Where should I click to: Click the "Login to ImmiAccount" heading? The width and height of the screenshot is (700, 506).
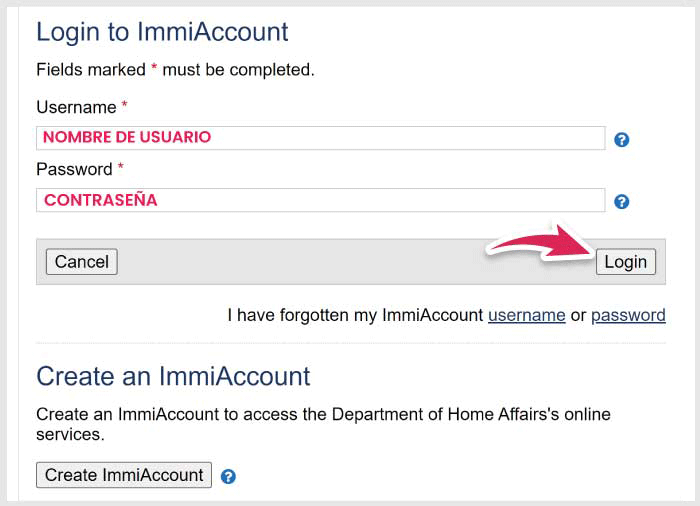click(x=162, y=32)
